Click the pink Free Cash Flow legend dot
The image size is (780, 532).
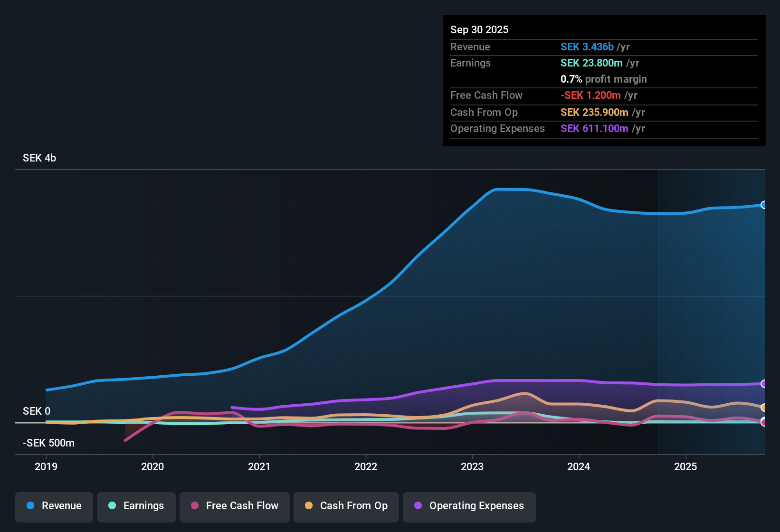coord(195,506)
